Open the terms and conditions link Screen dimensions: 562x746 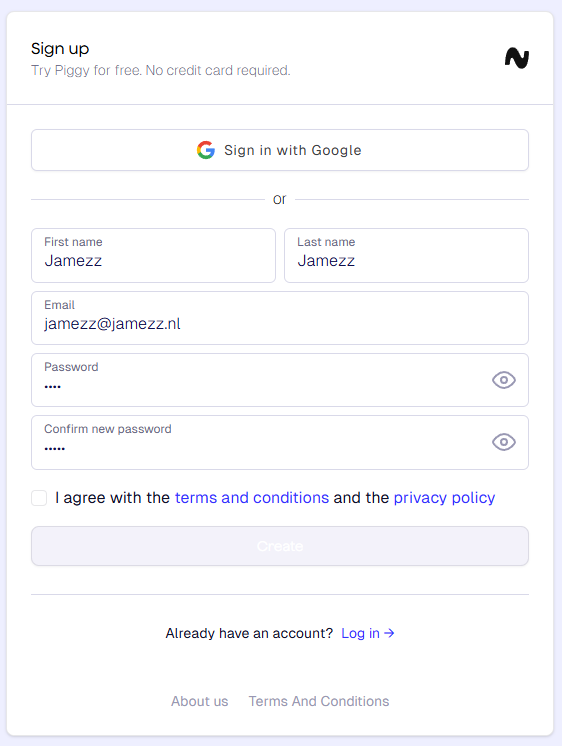coord(252,498)
